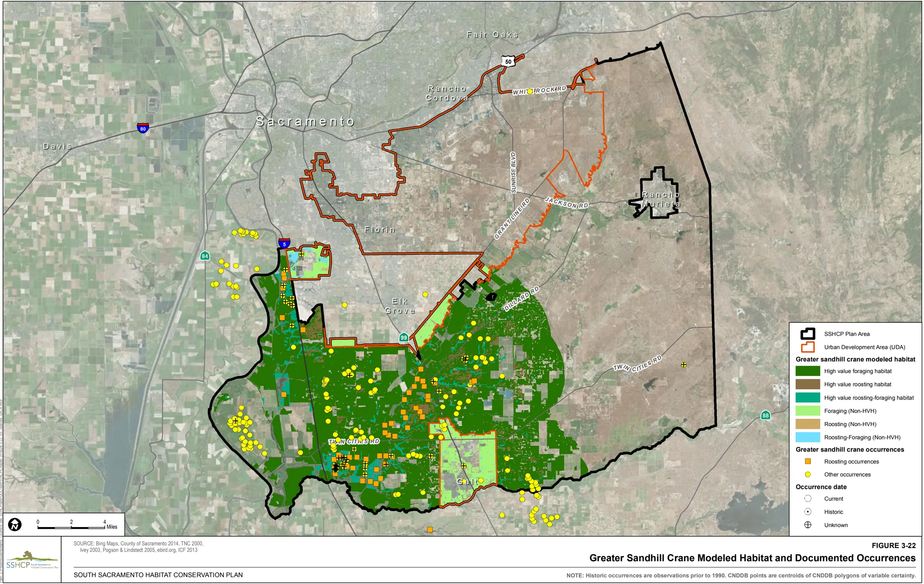Click the GRANT LINE RD road label
The height and width of the screenshot is (584, 924).
tap(512, 218)
